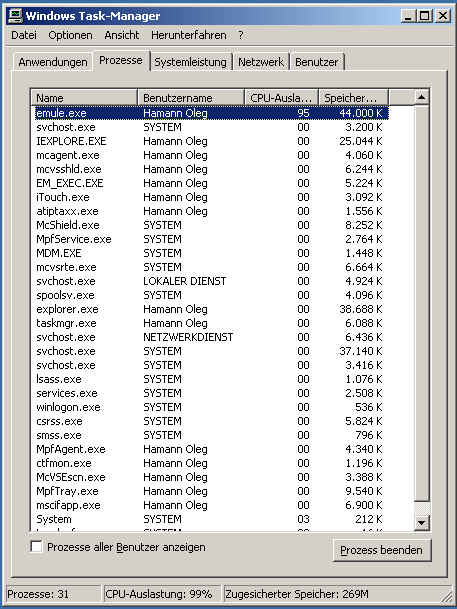Select the services.exe process
This screenshot has width=457, height=609.
tap(210, 393)
